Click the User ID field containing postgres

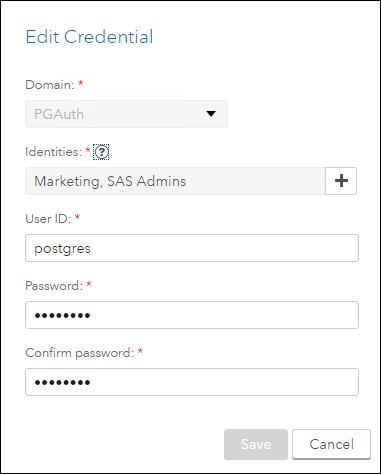point(192,248)
